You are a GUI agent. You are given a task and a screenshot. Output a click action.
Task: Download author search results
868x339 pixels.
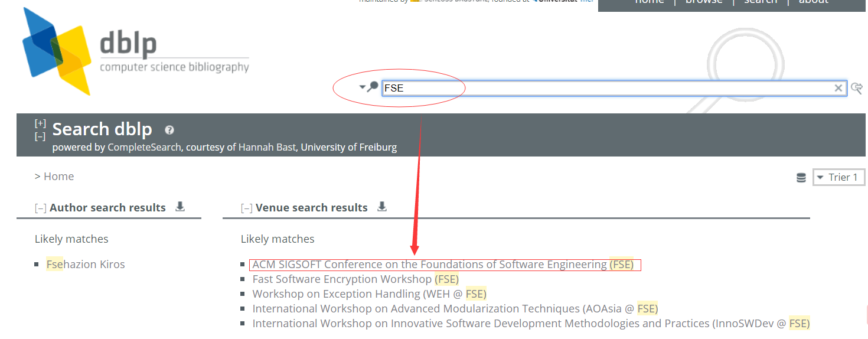pyautogui.click(x=181, y=207)
